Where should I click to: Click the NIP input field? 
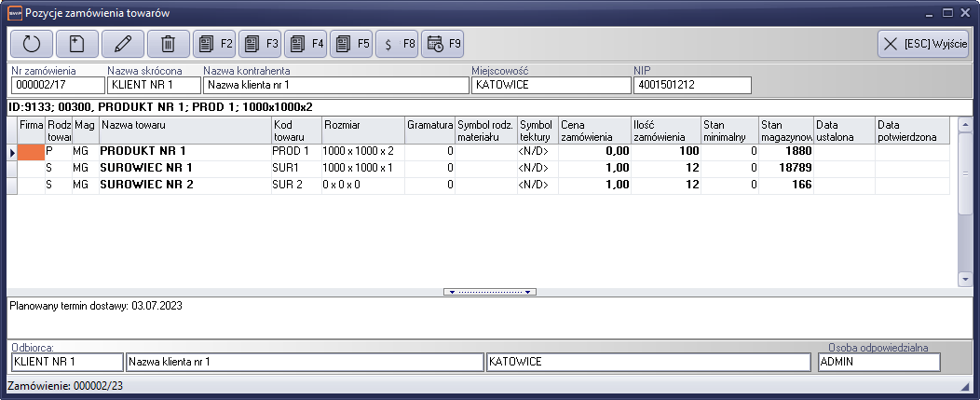click(x=692, y=86)
